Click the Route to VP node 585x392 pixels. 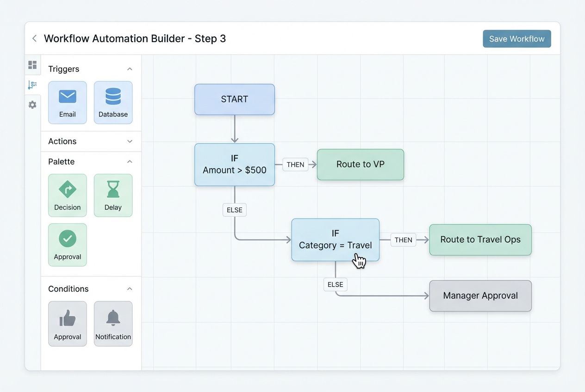tap(360, 165)
